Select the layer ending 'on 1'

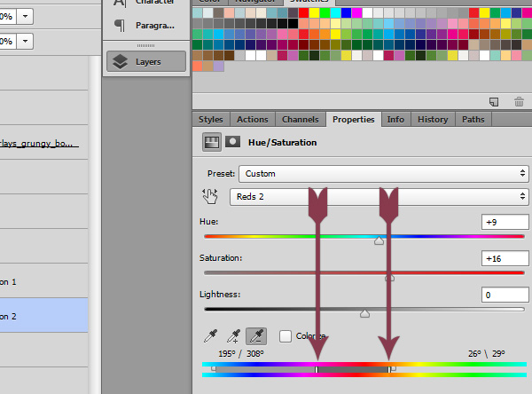click(43, 280)
